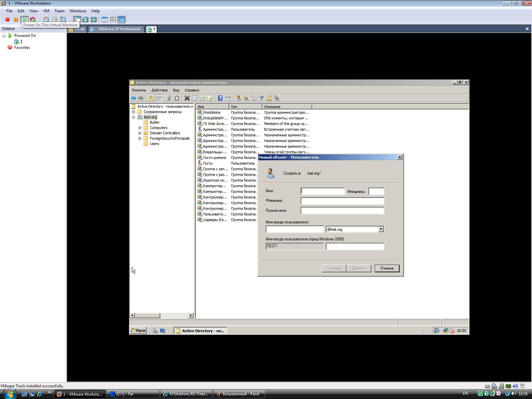Switch to SYSAdmins.RU browser taskbar button
Image resolution: width=532 pixels, height=399 pixels.
click(186, 394)
